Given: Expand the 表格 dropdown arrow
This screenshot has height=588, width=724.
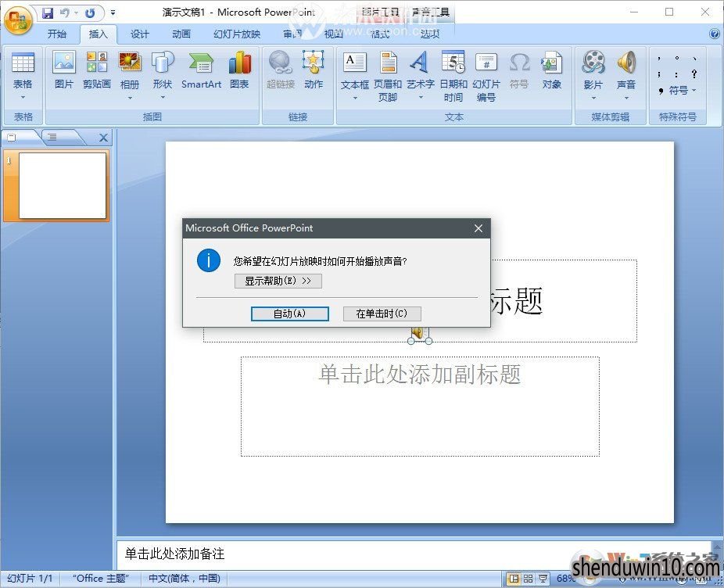Looking at the screenshot, I should pos(23,98).
